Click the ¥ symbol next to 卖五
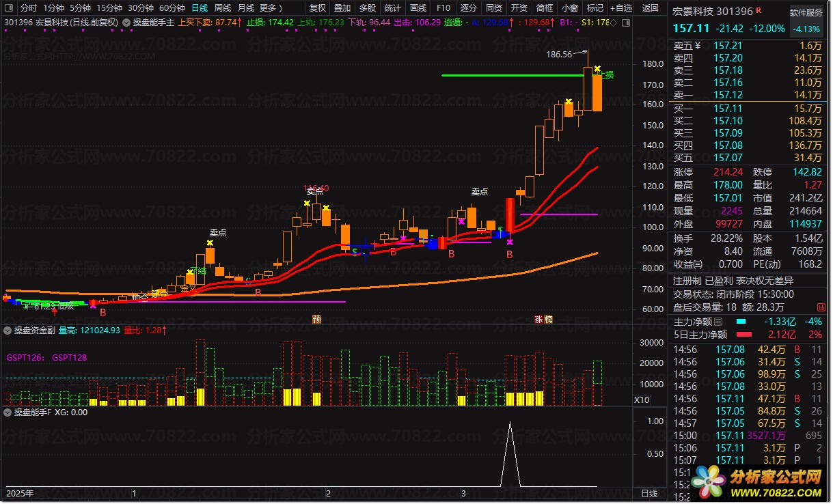833x504 pixels. coord(698,46)
